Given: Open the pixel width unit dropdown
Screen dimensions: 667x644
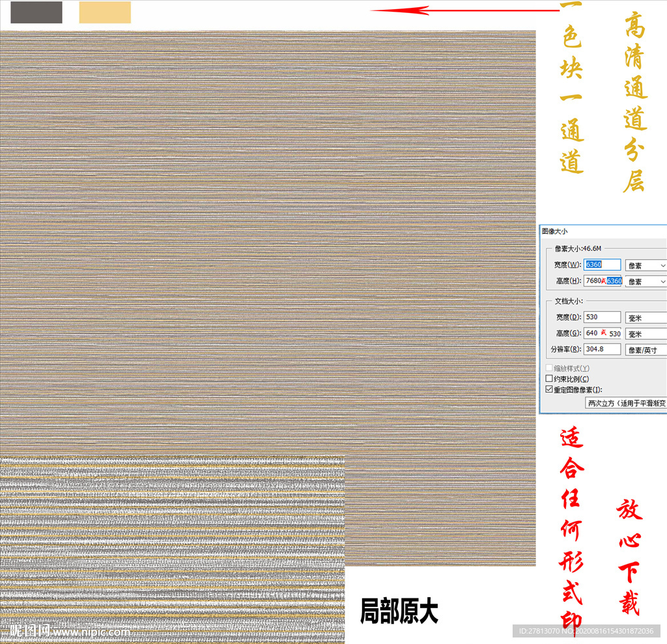Looking at the screenshot, I should (646, 266).
